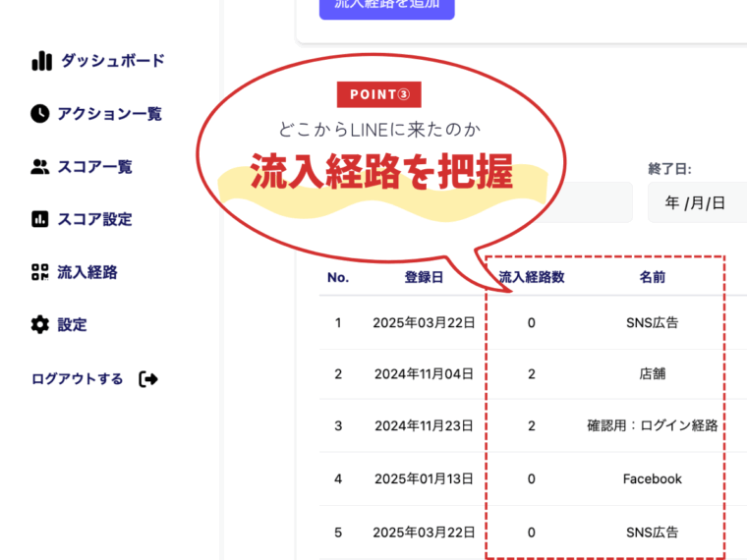Click the 流入経路を追加 button
The height and width of the screenshot is (560, 747).
coord(387,6)
